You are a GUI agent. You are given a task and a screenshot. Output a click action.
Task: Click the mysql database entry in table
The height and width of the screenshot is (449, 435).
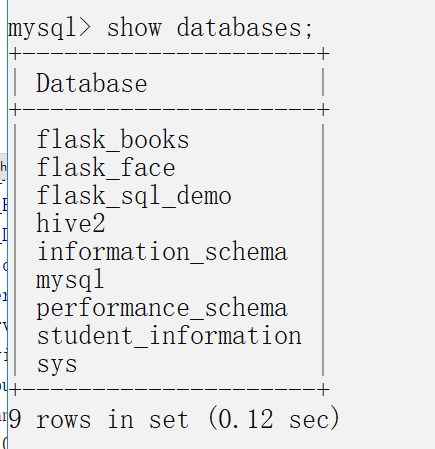(70, 280)
